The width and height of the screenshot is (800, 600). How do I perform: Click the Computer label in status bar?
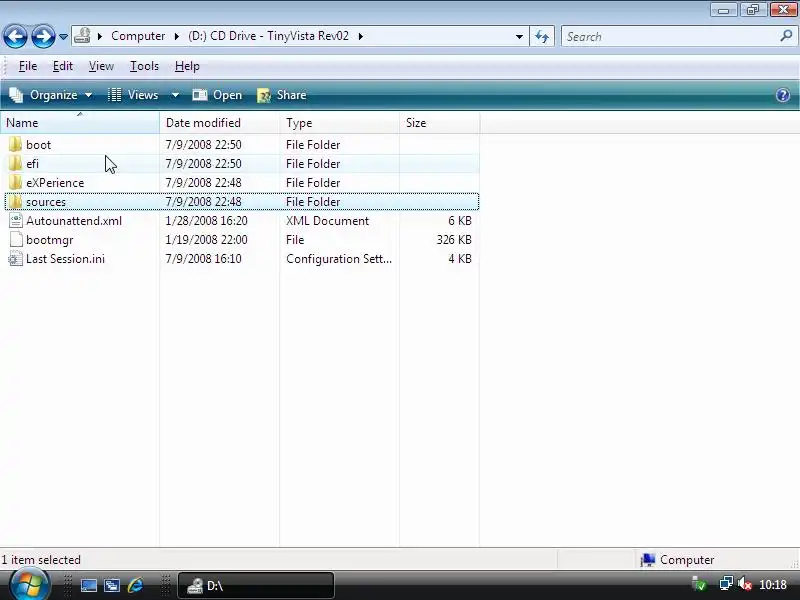(x=687, y=560)
